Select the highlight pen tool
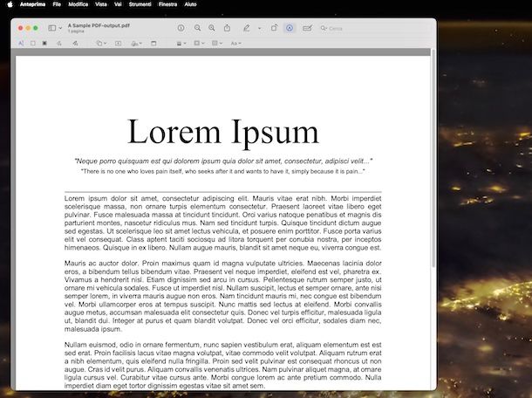This screenshot has height=398, width=532. tap(246, 28)
